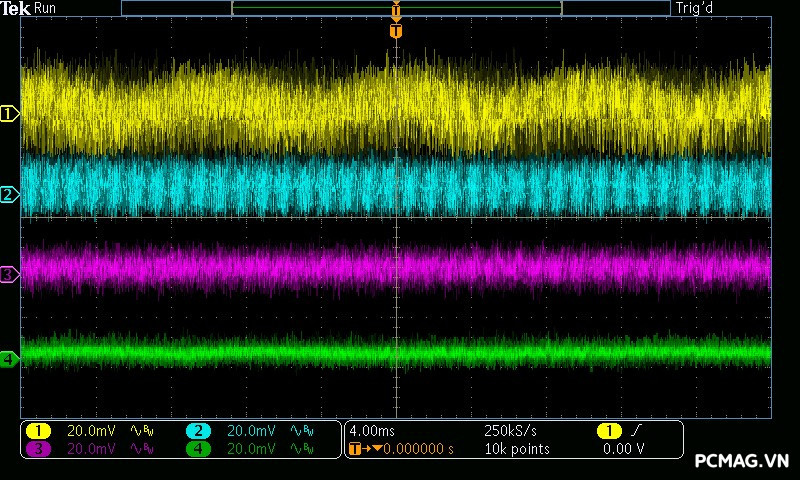This screenshot has height=480, width=800.
Task: Open the 250kS/s sample rate readout
Action: pyautogui.click(x=510, y=431)
